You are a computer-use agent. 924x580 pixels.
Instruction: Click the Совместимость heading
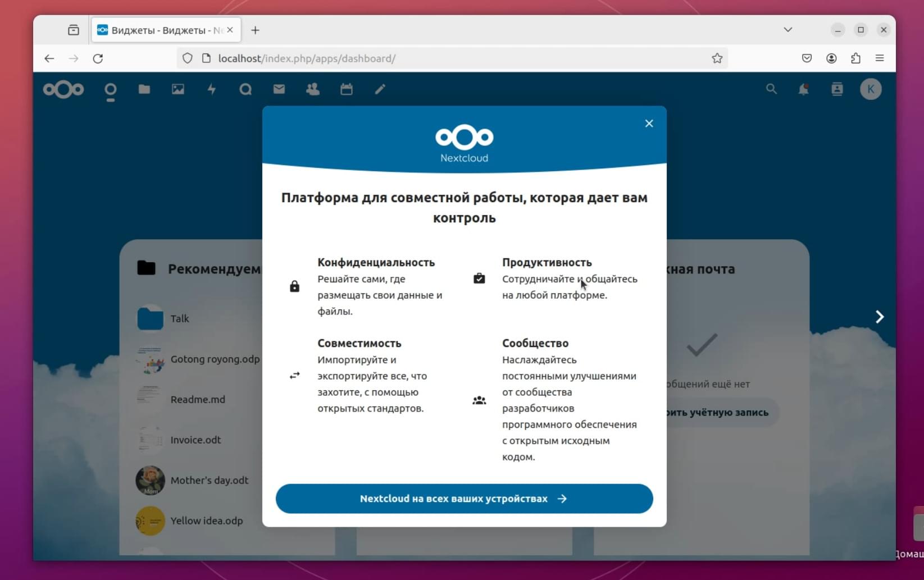pos(359,343)
